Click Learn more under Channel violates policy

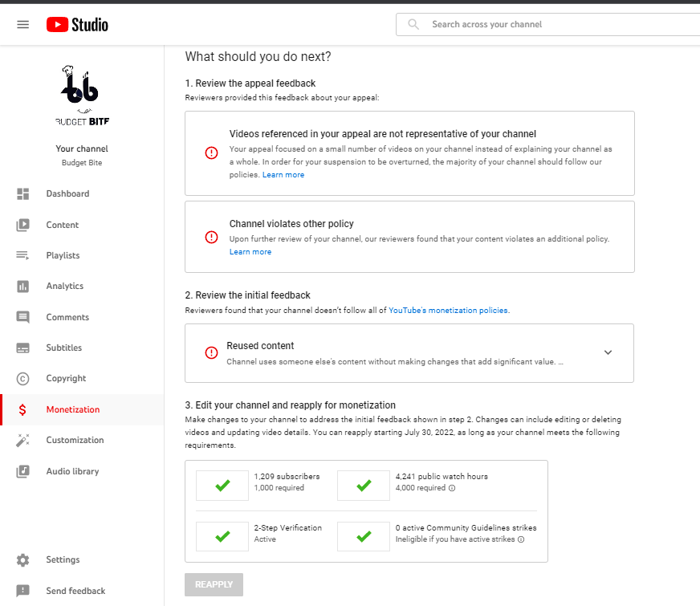tap(250, 252)
